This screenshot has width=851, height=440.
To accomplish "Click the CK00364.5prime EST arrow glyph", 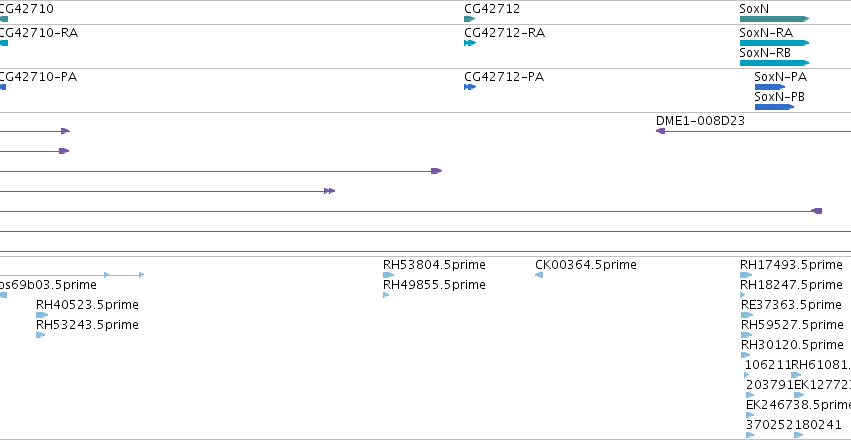I will [x=539, y=275].
